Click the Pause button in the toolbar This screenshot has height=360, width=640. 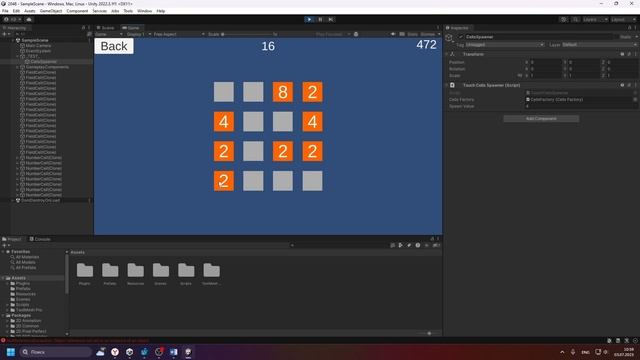point(320,19)
